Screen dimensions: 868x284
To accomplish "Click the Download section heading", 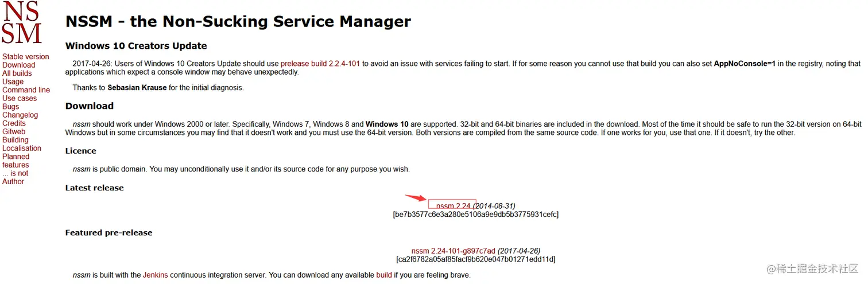I will pyautogui.click(x=90, y=106).
